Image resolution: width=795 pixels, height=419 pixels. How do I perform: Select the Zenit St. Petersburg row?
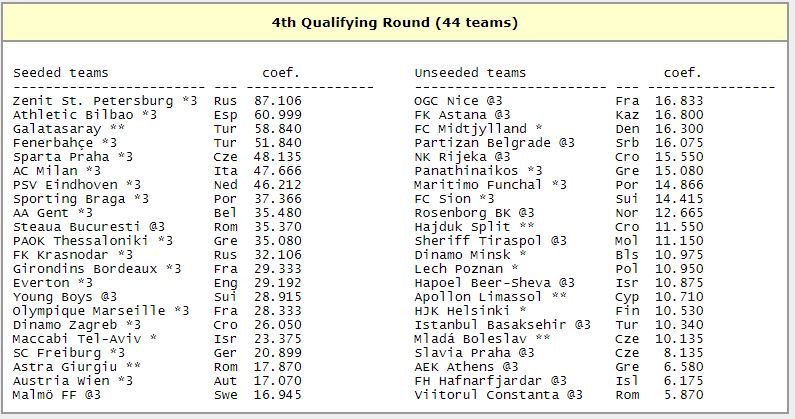pos(157,101)
